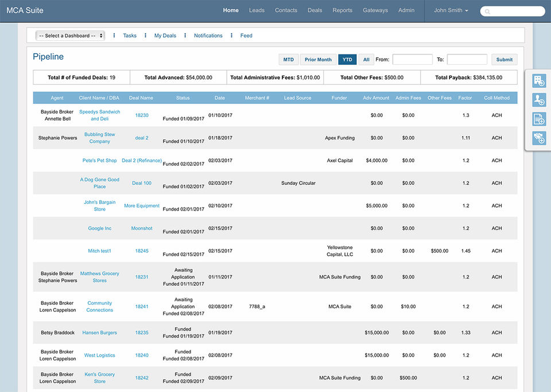This screenshot has height=392, width=551.
Task: Open the Tasks link
Action: tap(130, 36)
